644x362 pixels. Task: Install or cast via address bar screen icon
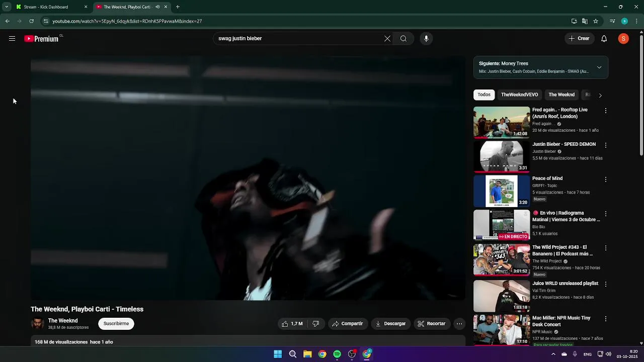pyautogui.click(x=574, y=21)
